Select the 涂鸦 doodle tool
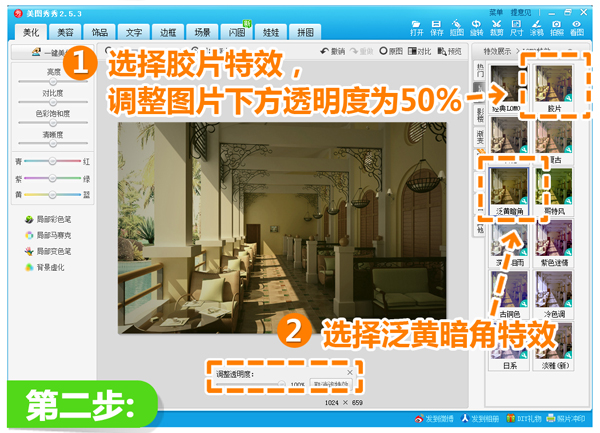This screenshot has width=600, height=433. click(536, 28)
